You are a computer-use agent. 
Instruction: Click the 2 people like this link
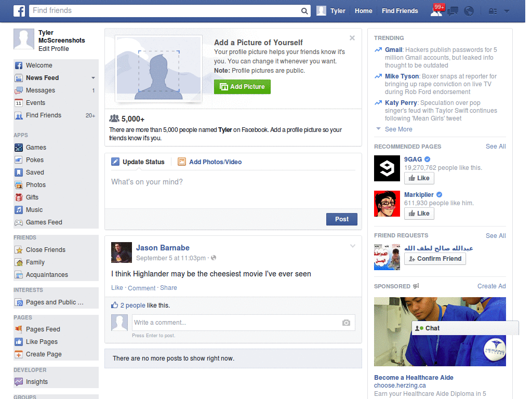click(x=132, y=305)
